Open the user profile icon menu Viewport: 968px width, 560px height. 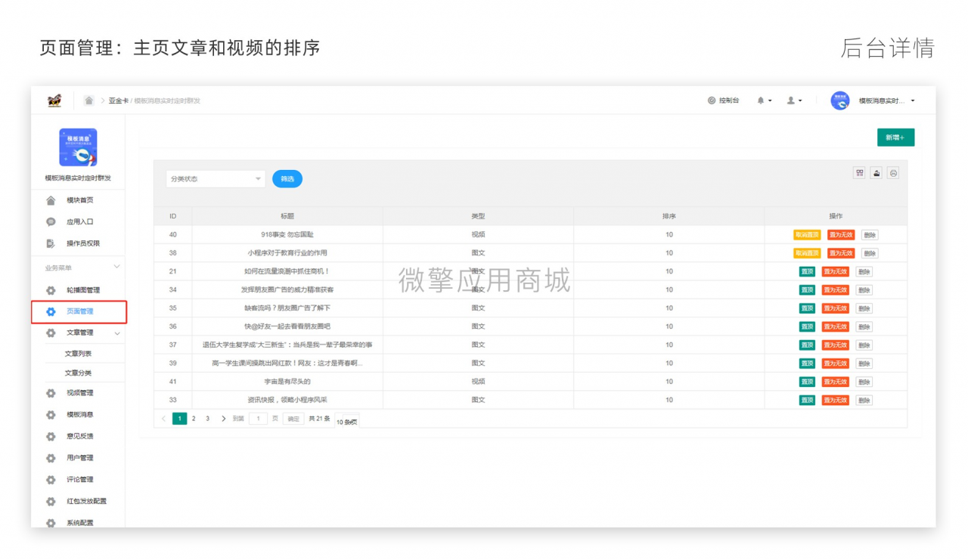pyautogui.click(x=794, y=101)
